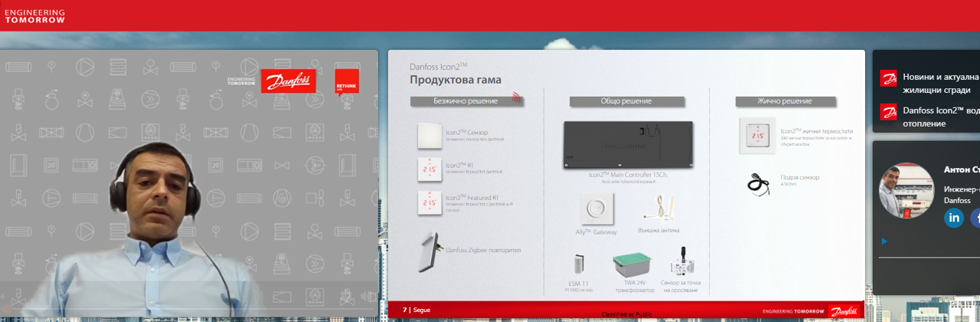Click the 'Външна антена' label on slide

tap(658, 230)
